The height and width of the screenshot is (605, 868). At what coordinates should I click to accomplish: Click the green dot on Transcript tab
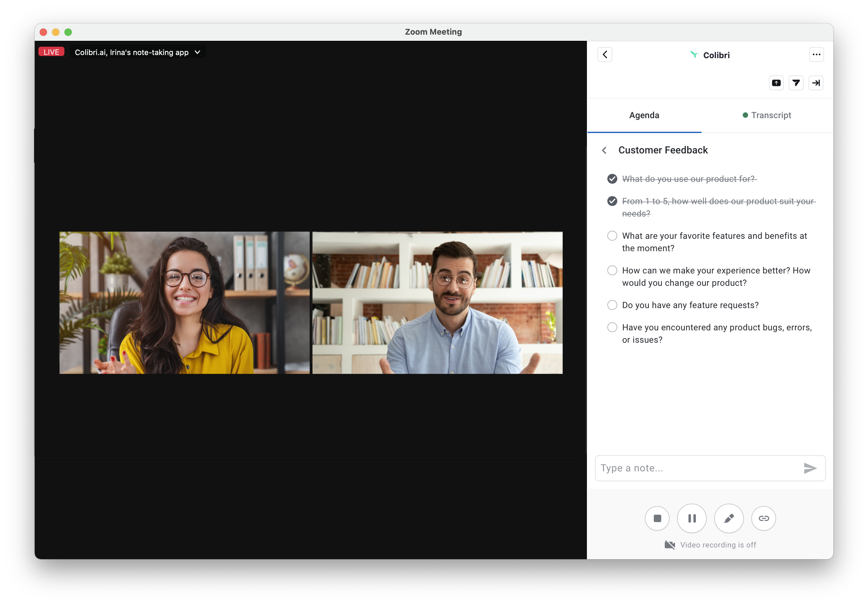[x=745, y=115]
